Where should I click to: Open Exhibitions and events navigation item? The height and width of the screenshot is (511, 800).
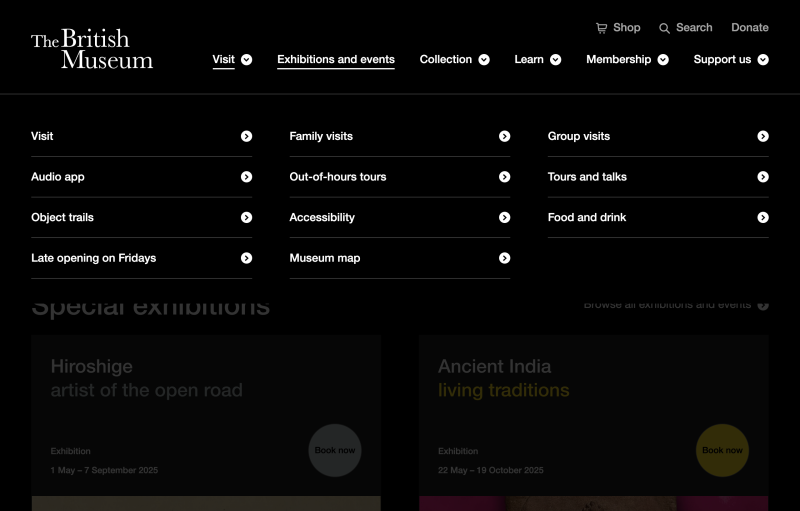tap(336, 60)
